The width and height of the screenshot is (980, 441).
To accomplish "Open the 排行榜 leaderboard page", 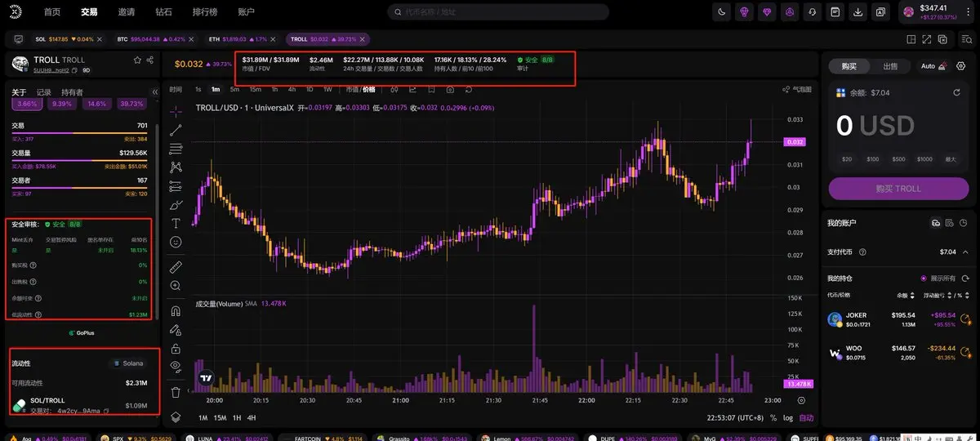I will (x=205, y=12).
